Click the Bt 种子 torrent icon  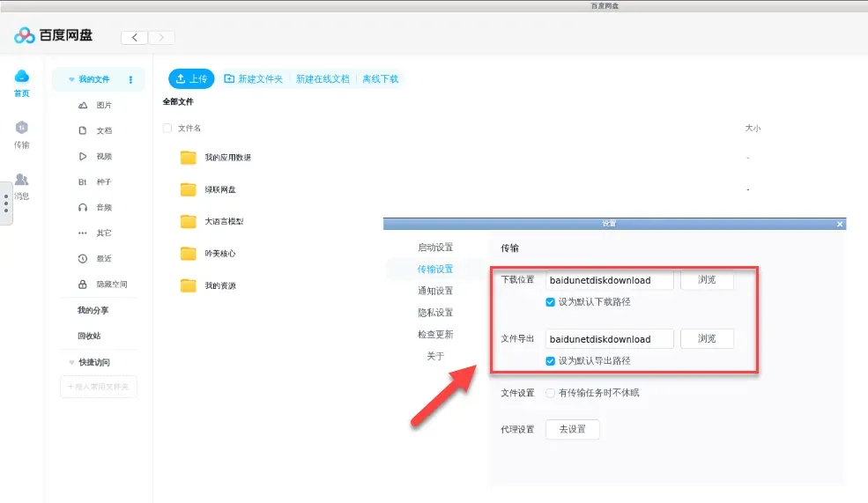(x=83, y=182)
